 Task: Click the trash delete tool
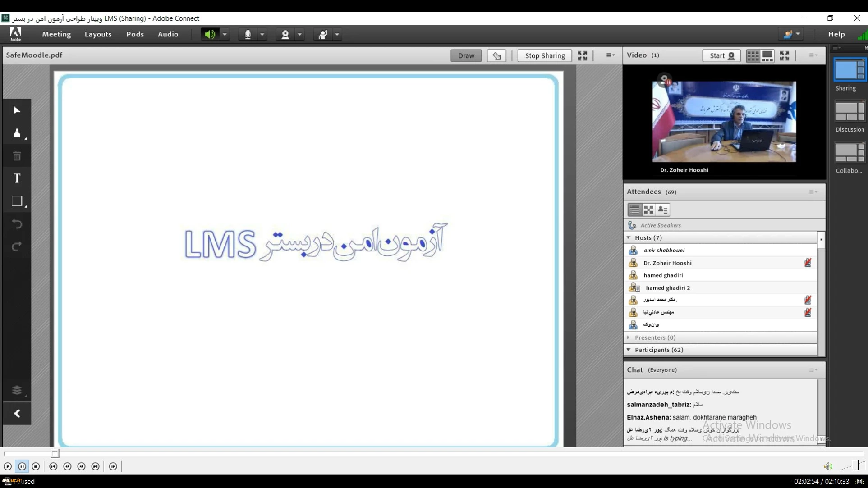(17, 156)
